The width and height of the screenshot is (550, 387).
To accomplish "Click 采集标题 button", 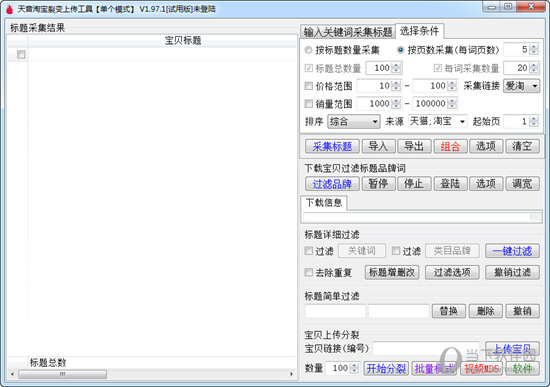I will 332,146.
